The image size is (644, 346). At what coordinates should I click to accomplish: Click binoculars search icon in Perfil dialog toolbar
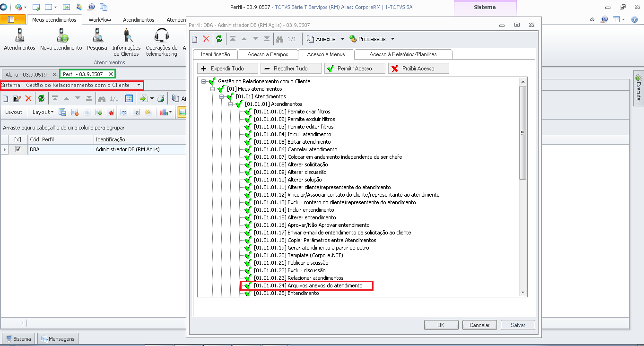click(x=279, y=39)
